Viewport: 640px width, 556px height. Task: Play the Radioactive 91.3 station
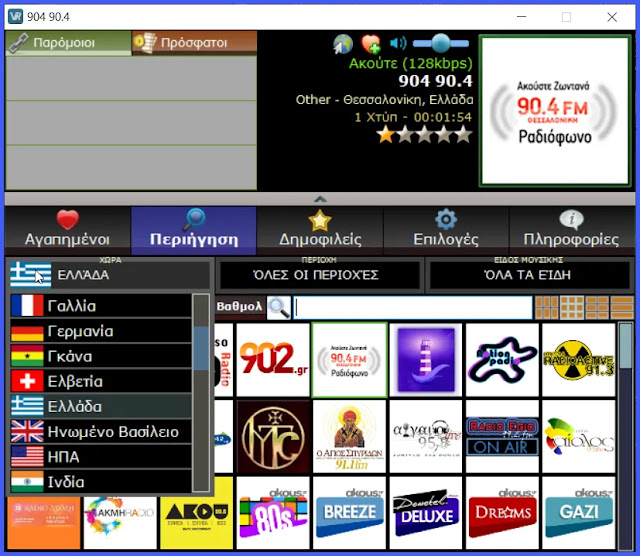point(578,360)
